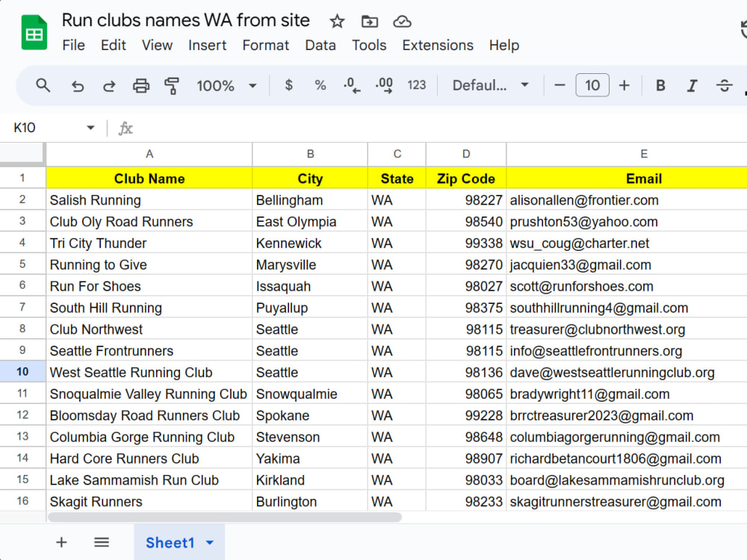
Task: Select column D header
Action: click(466, 155)
